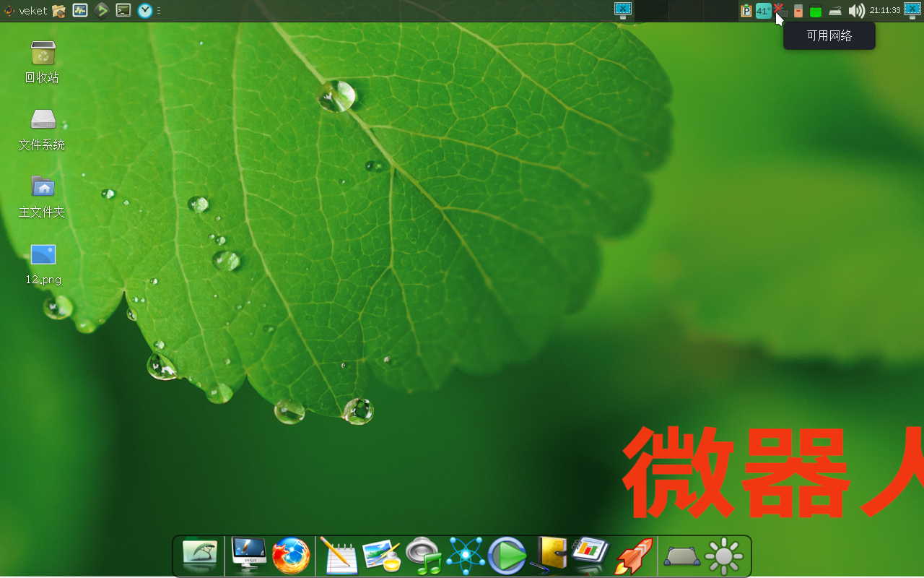The image size is (924, 578).
Task: Open the clipboard manager tray icon
Action: (x=746, y=11)
